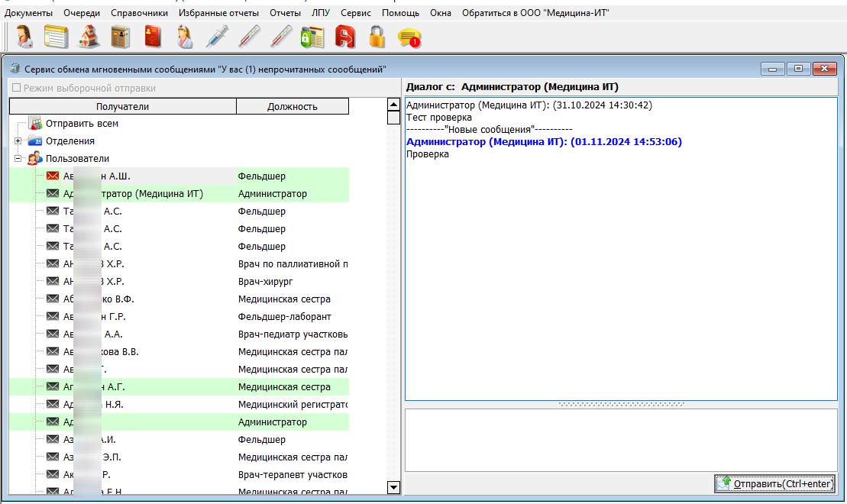Click into the message text input area

pos(621,440)
